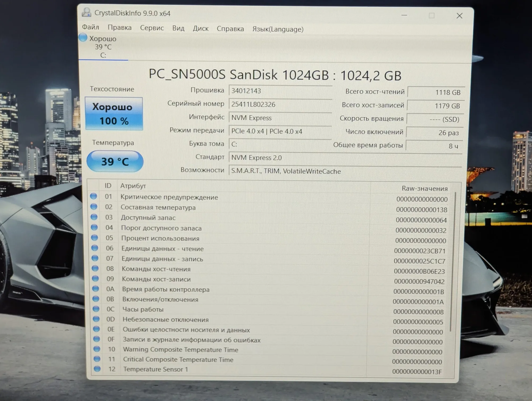Click status orb for Ошибки целостности носителя row

tap(96, 329)
